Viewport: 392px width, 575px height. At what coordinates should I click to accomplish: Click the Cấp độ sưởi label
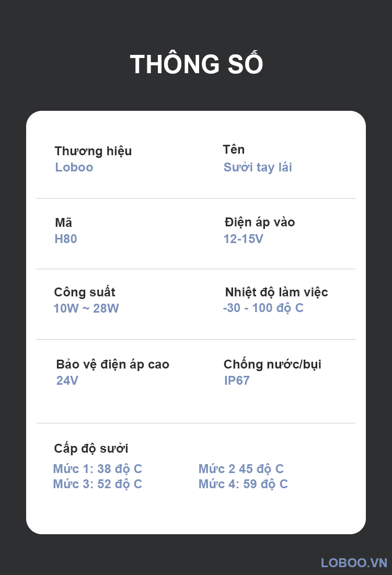[x=91, y=448]
